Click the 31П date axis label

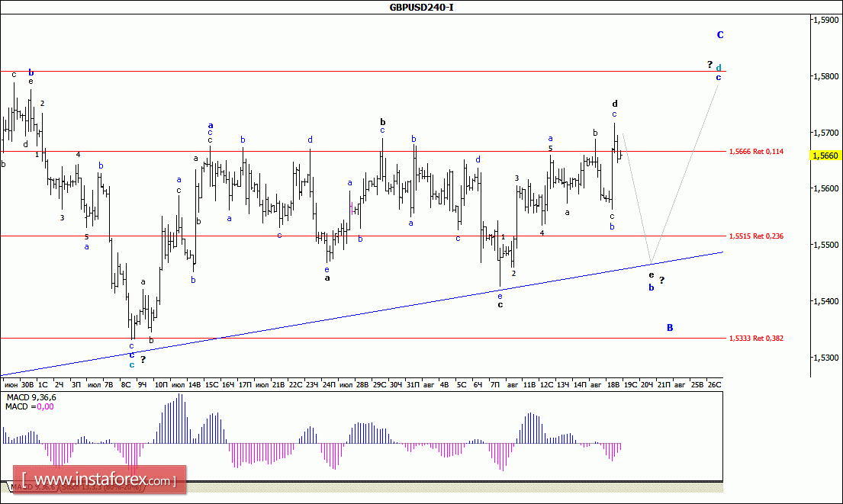pos(413,385)
